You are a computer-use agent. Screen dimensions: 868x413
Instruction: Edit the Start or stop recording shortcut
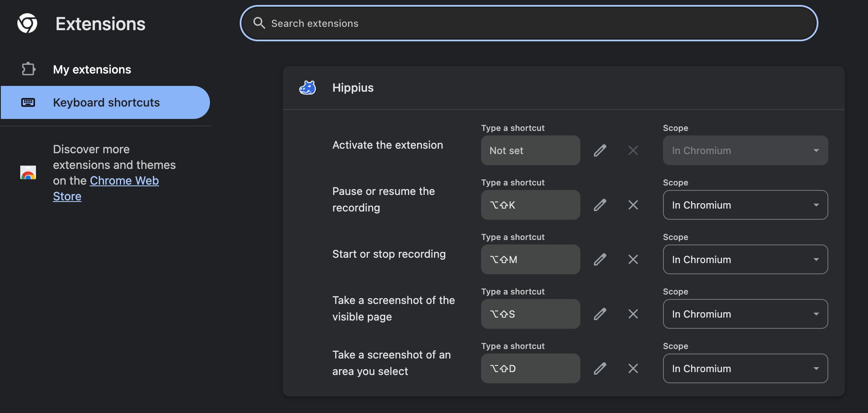click(600, 259)
